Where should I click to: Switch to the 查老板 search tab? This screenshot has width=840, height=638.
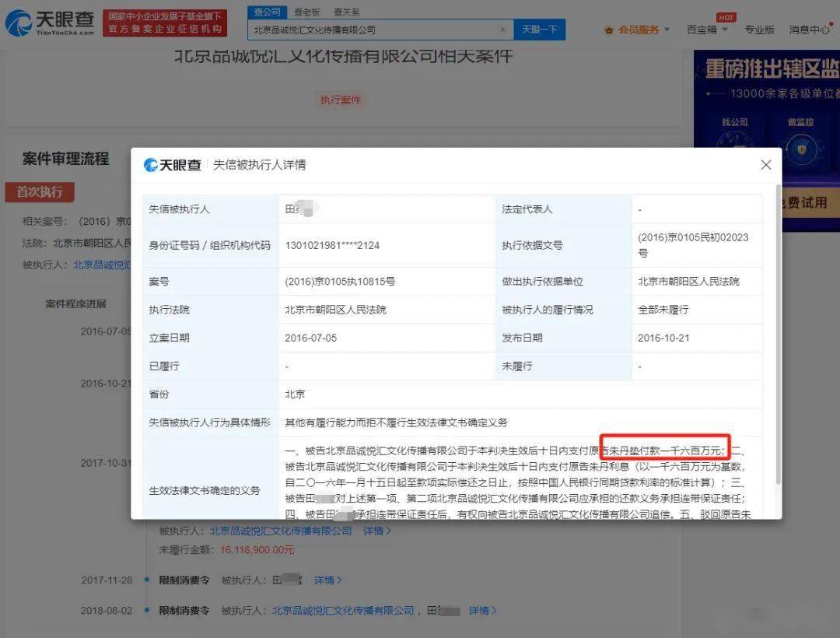[x=306, y=12]
